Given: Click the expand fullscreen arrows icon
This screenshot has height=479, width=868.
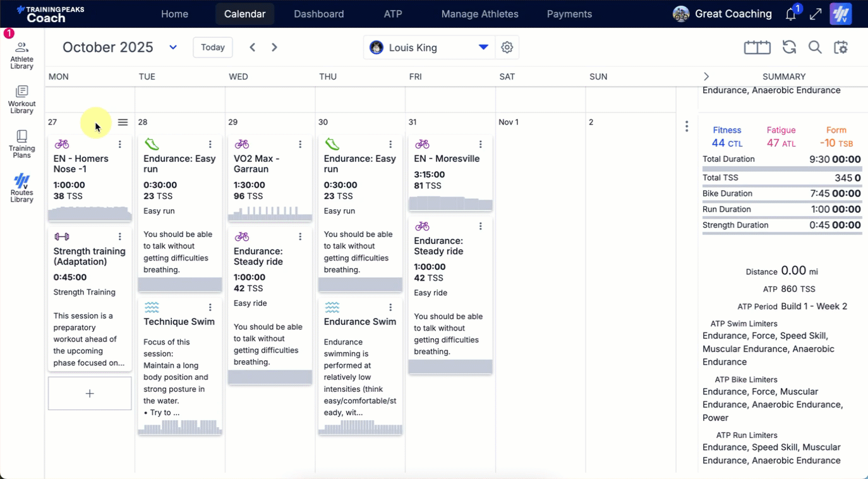Looking at the screenshot, I should click(x=816, y=14).
